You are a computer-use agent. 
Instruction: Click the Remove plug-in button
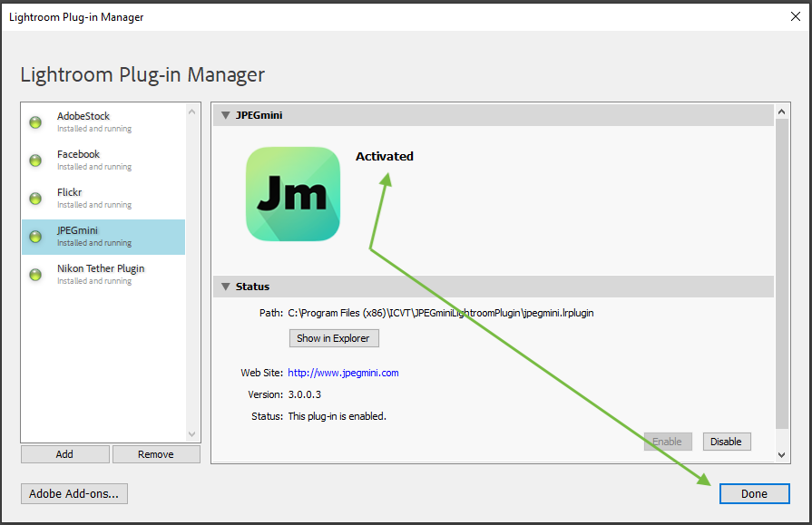(156, 454)
